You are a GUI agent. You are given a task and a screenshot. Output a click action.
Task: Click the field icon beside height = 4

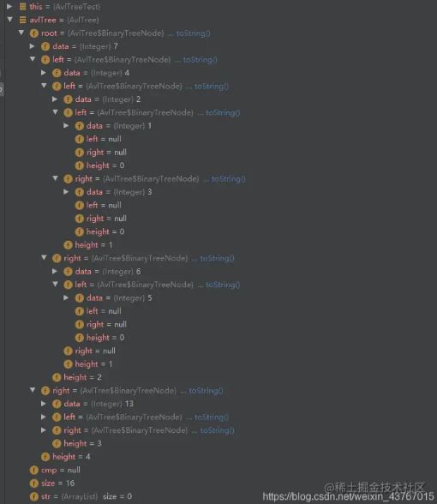pos(45,457)
